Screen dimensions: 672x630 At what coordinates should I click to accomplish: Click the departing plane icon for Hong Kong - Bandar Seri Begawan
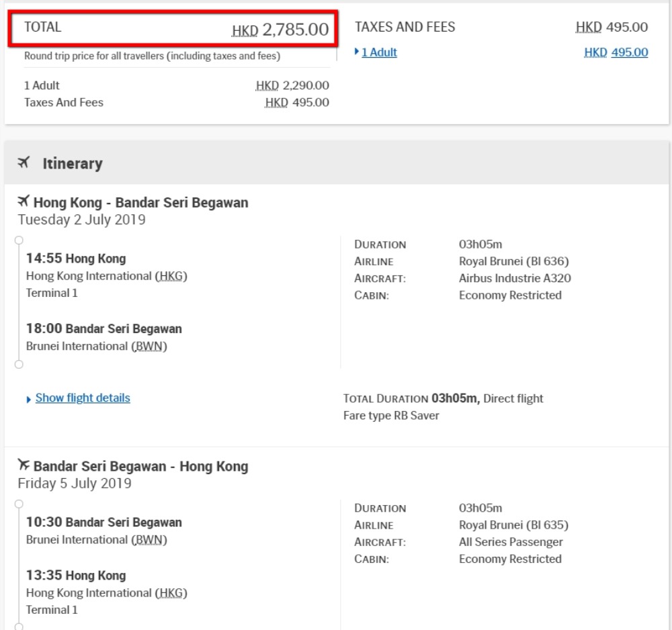click(24, 202)
